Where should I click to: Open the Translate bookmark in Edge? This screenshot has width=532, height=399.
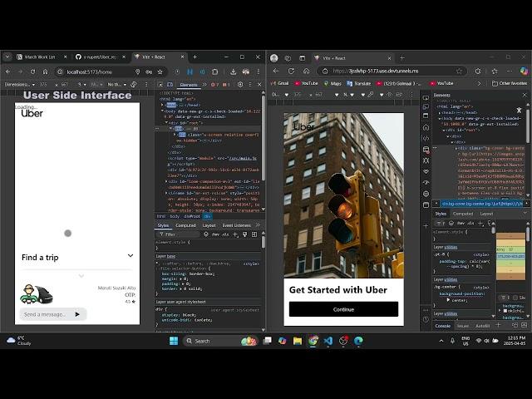pos(358,83)
